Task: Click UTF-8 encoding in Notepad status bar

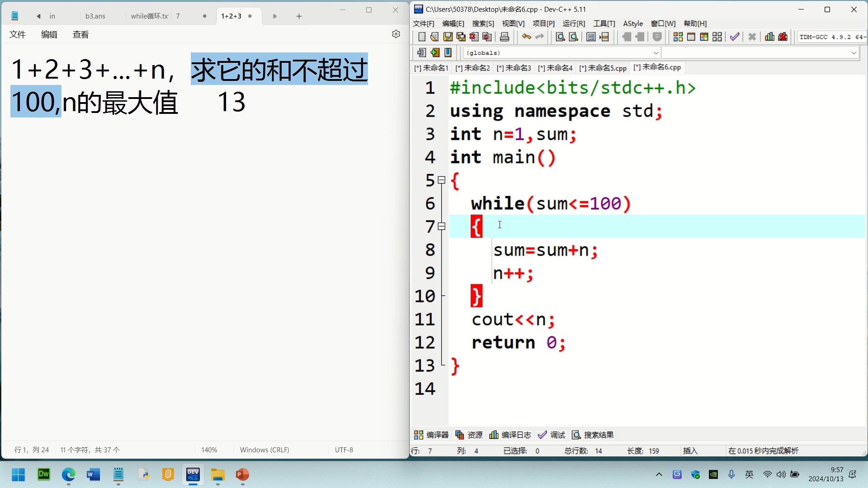Action: pyautogui.click(x=344, y=450)
